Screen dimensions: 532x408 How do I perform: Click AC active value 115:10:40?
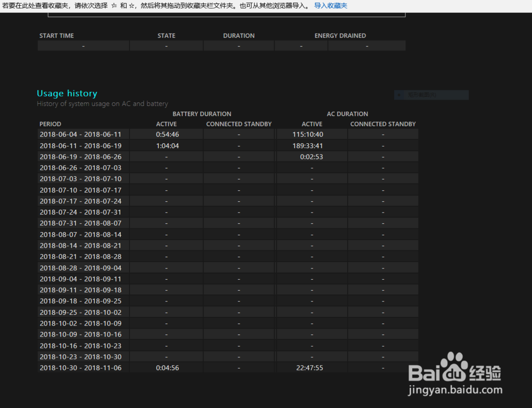click(x=307, y=134)
